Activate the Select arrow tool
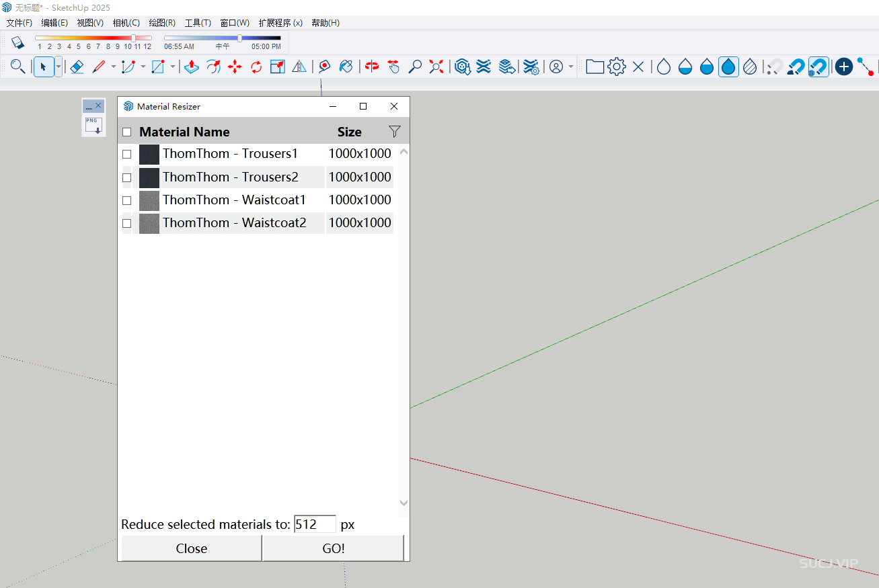The width and height of the screenshot is (879, 588). point(44,67)
